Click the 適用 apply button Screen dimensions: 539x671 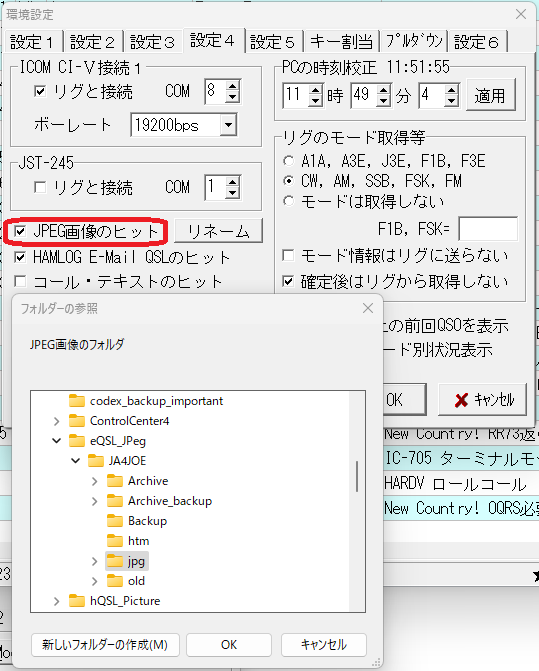pos(491,95)
